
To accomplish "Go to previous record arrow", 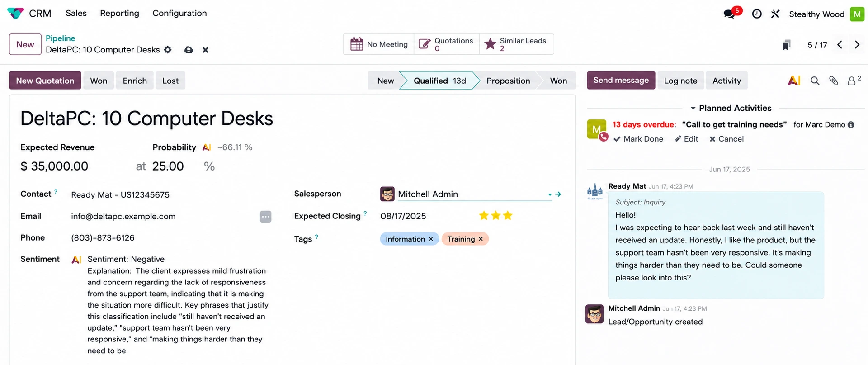I will click(x=840, y=45).
